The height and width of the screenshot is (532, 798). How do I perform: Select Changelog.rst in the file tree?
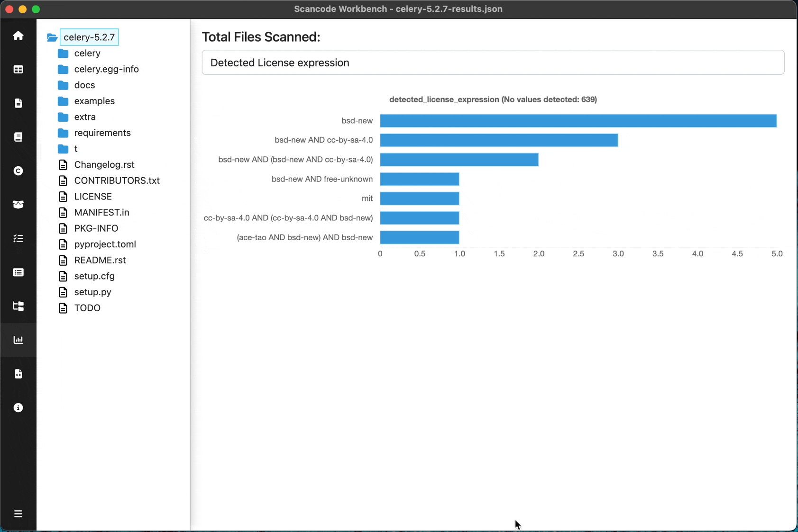[104, 165]
